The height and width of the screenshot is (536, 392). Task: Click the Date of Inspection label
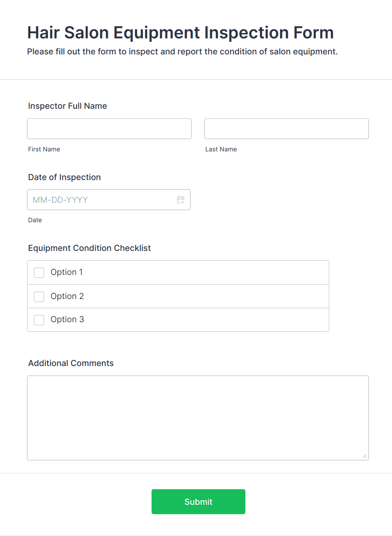coord(64,177)
